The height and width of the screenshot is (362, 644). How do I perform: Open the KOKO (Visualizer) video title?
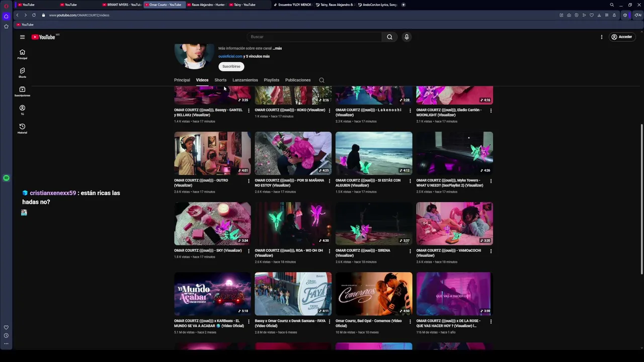pos(290,110)
